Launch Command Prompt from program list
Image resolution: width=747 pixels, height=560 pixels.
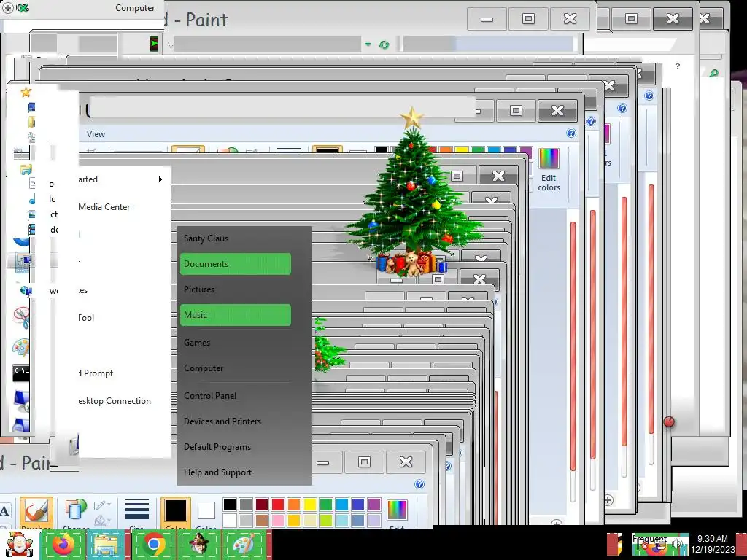click(96, 373)
